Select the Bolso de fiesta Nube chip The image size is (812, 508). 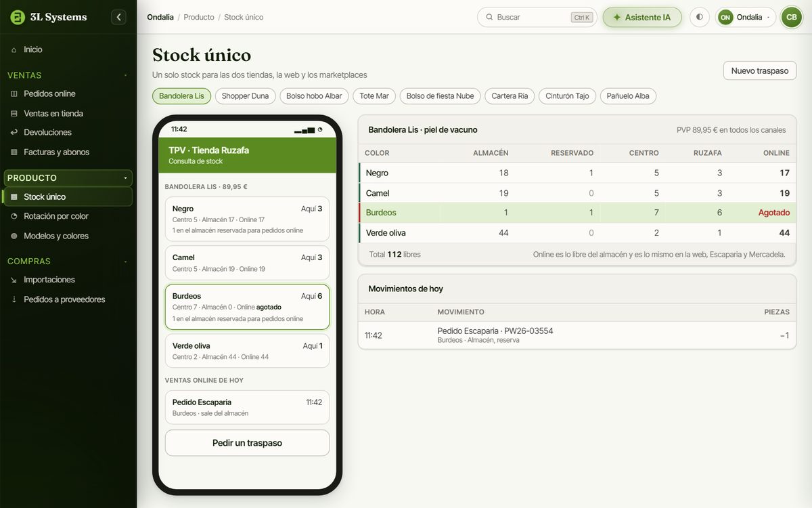[440, 96]
